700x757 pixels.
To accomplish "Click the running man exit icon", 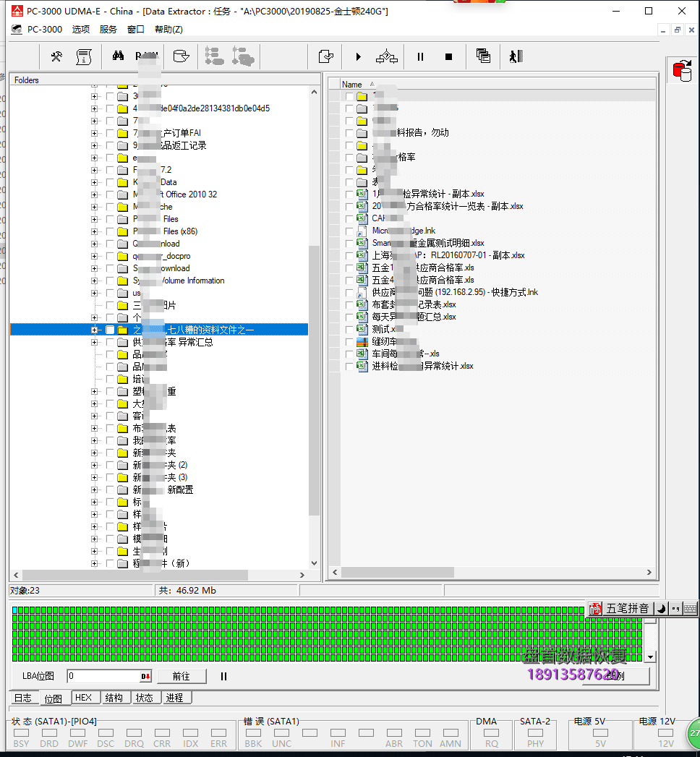I will tap(516, 56).
